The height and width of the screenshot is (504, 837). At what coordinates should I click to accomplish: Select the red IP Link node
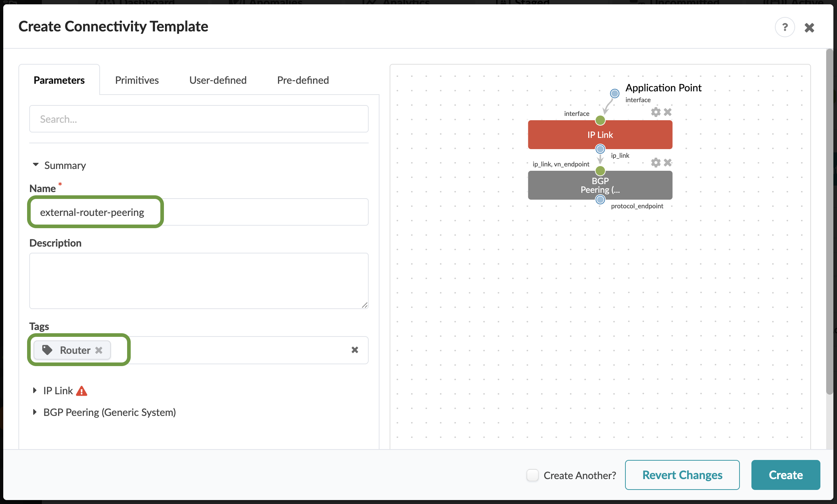(600, 135)
